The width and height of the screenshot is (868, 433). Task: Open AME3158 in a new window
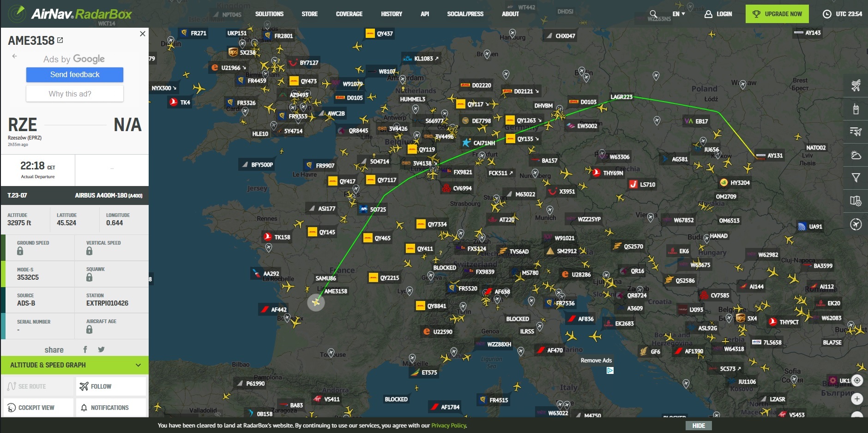coord(60,41)
